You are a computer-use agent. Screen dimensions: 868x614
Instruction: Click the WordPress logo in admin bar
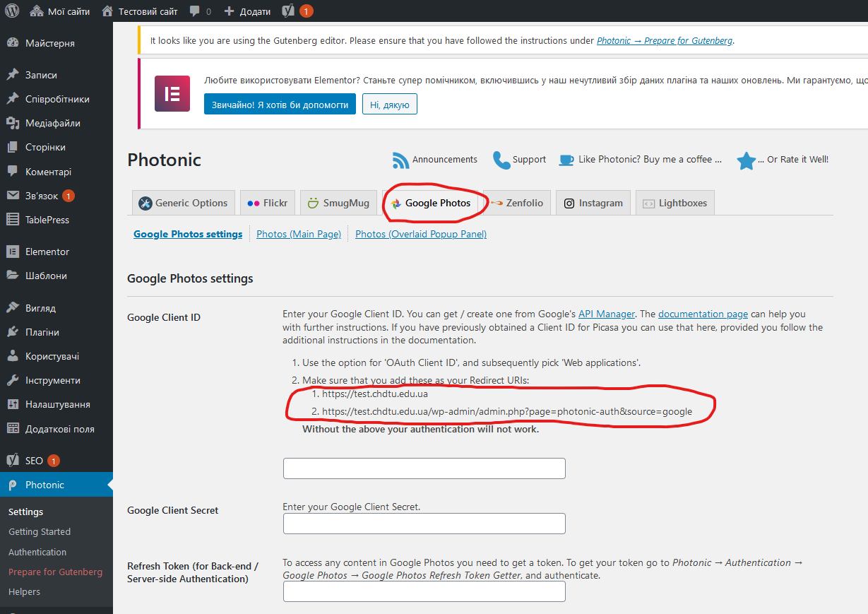coord(12,11)
